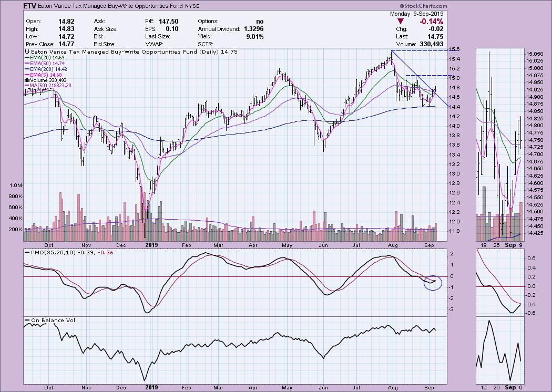
Task: Click the Volume bar icon in the legend
Action: click(27, 80)
